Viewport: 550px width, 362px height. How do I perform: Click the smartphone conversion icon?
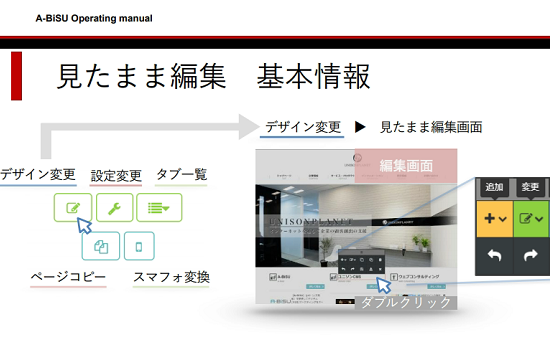click(x=139, y=246)
